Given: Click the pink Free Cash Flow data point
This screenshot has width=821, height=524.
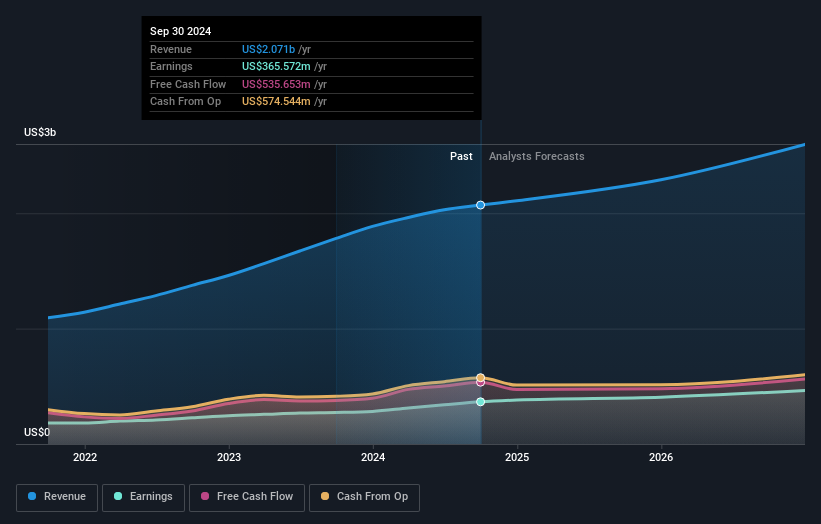Looking at the screenshot, I should click(x=480, y=383).
